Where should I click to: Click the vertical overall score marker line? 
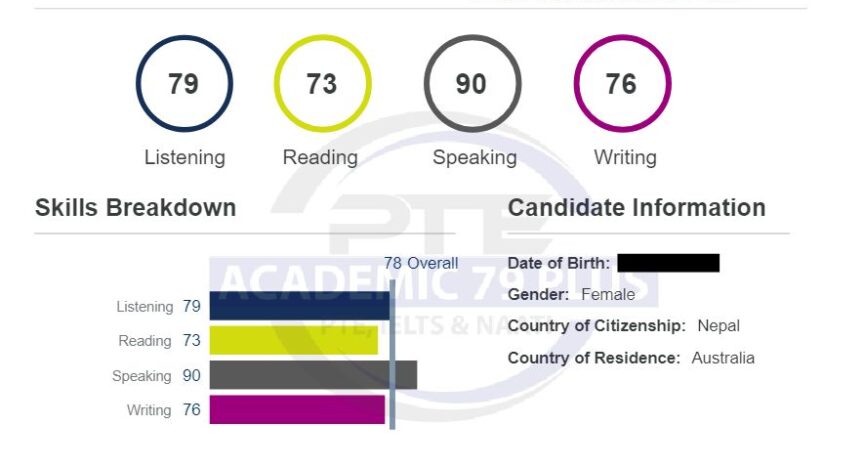click(392, 355)
